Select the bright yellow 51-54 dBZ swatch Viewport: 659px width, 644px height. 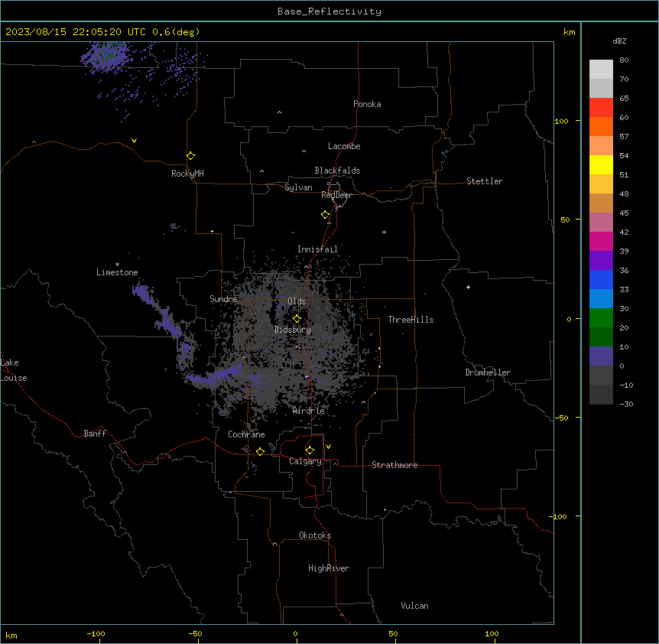click(x=601, y=164)
